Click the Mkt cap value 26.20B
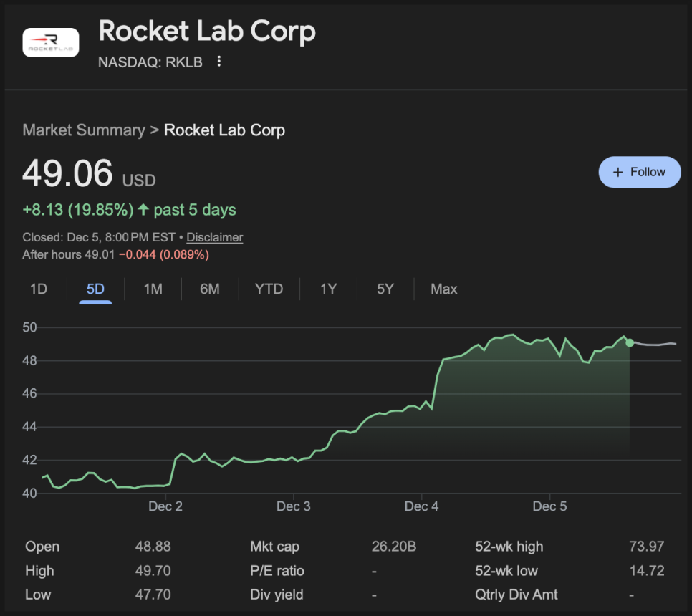The image size is (692, 616). pyautogui.click(x=393, y=547)
